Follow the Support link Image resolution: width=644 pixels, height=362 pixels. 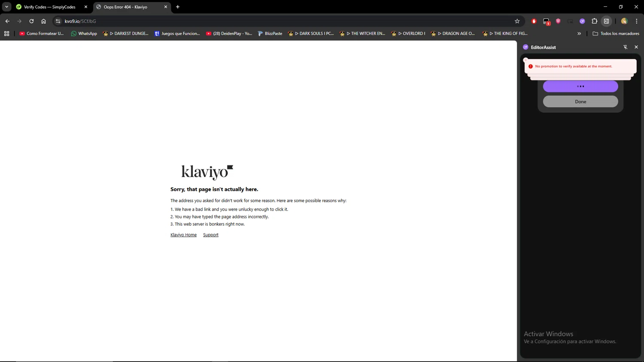pos(210,235)
